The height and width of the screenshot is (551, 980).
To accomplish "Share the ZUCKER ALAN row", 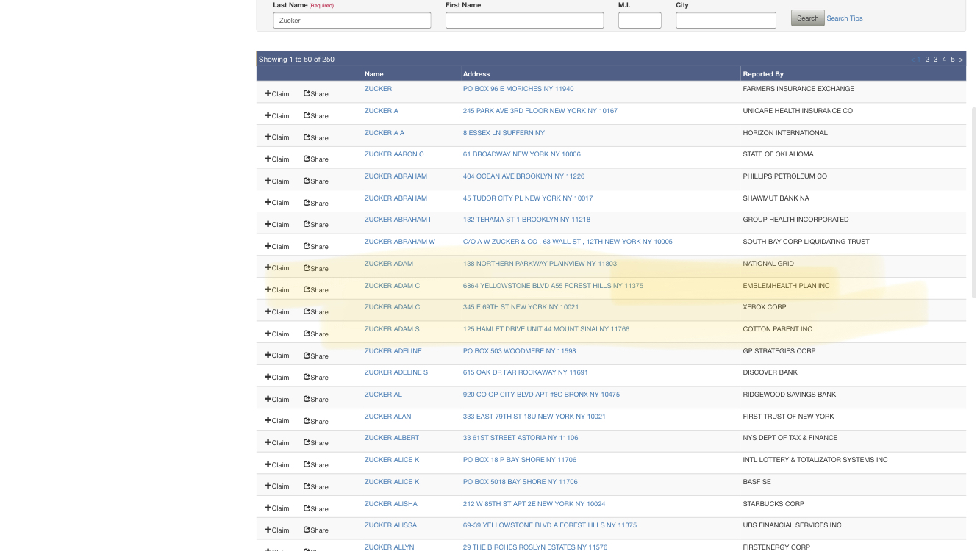I will tap(316, 421).
